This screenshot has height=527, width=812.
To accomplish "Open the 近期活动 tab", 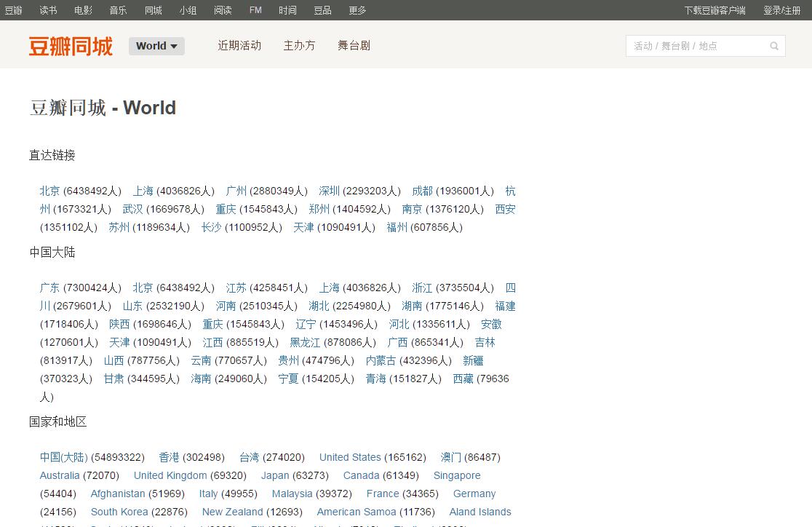I will pos(239,45).
